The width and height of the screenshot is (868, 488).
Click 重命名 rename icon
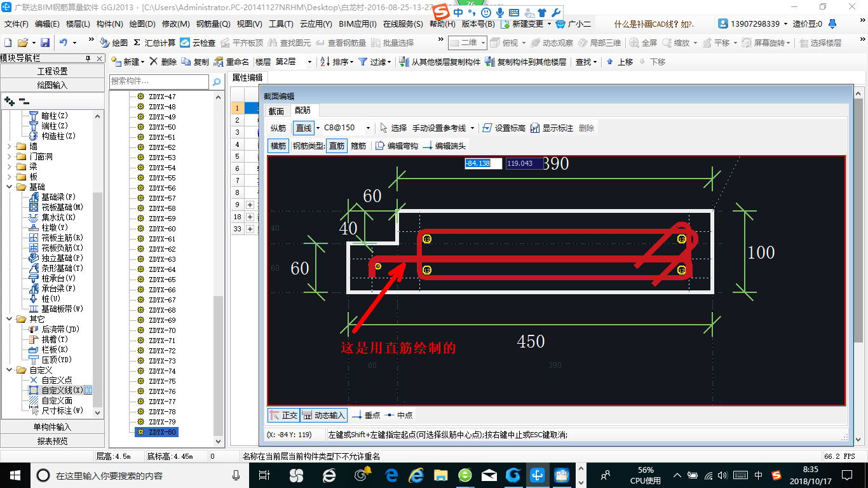tap(232, 62)
